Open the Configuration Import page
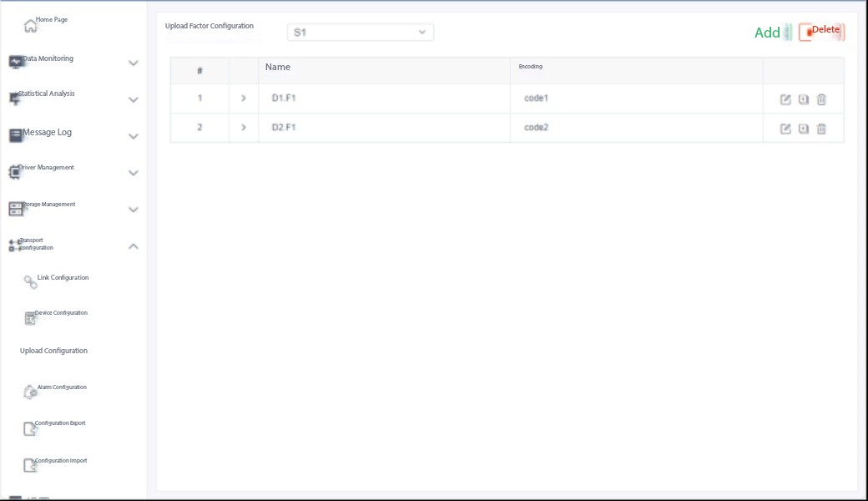The width and height of the screenshot is (868, 501). (x=61, y=461)
